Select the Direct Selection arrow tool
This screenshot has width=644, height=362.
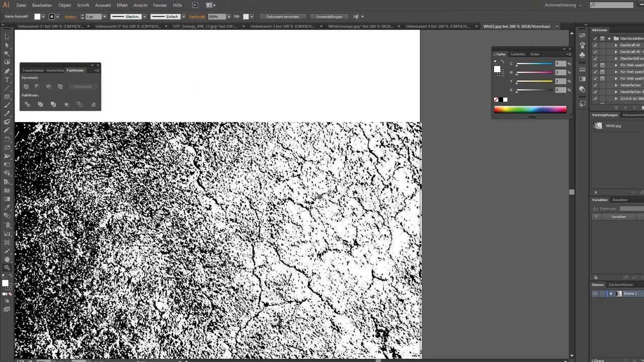(7, 45)
